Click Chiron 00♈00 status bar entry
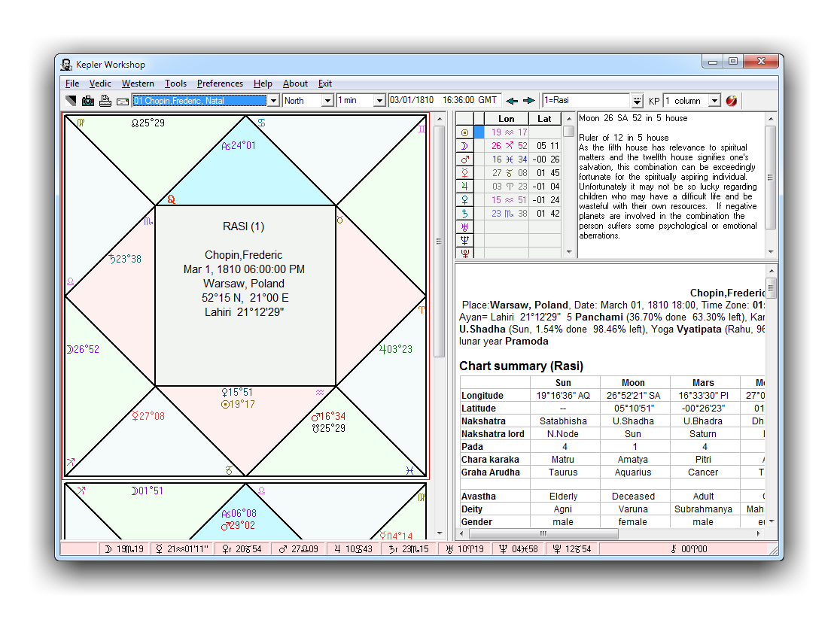 [689, 549]
